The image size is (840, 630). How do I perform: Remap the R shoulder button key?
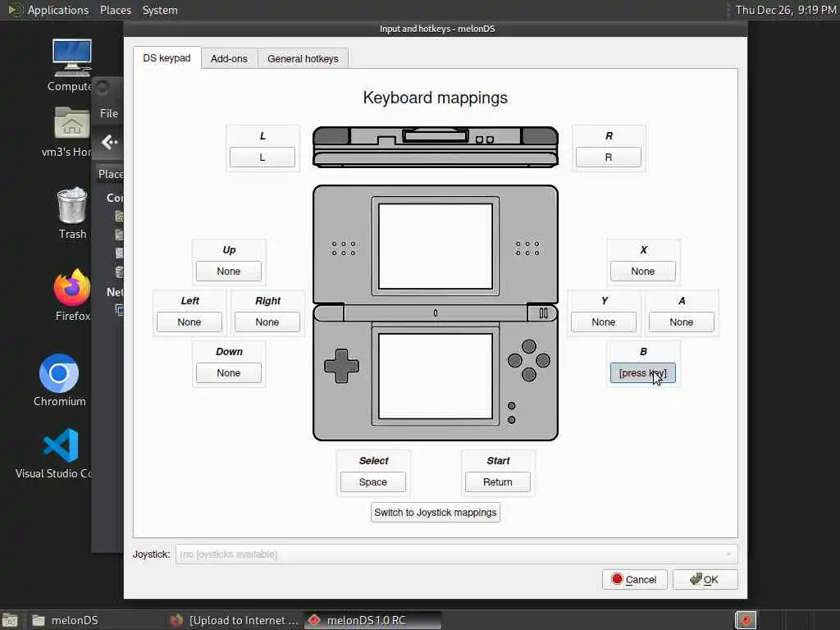point(608,157)
